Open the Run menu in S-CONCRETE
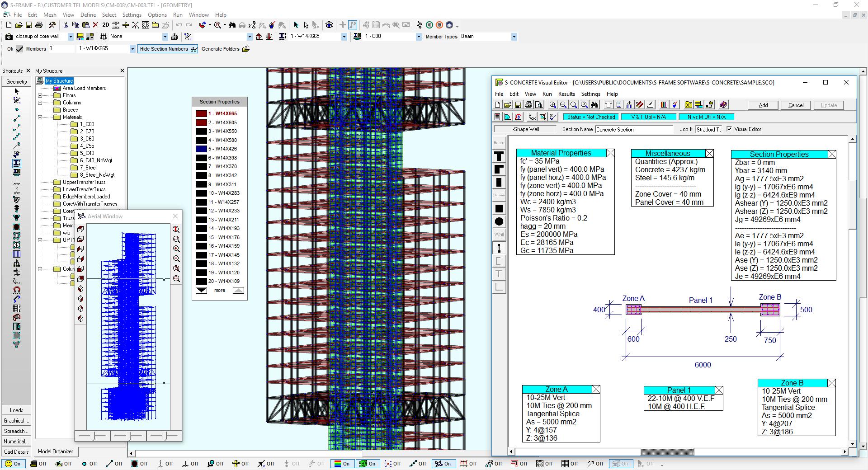This screenshot has height=470, width=868. click(x=547, y=94)
